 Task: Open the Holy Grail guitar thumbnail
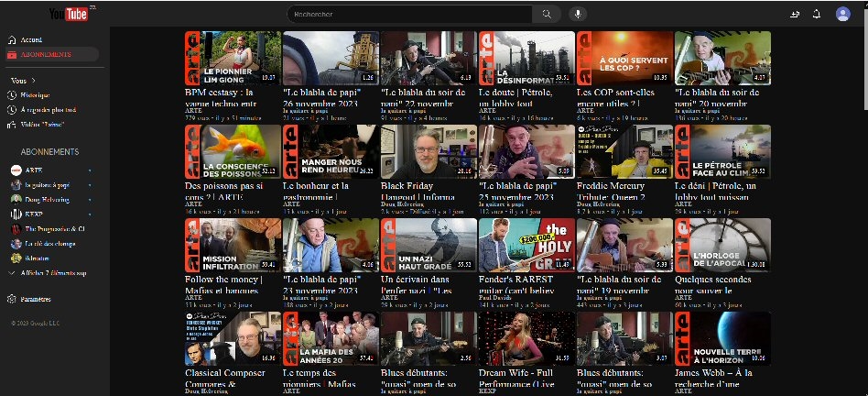click(x=526, y=245)
